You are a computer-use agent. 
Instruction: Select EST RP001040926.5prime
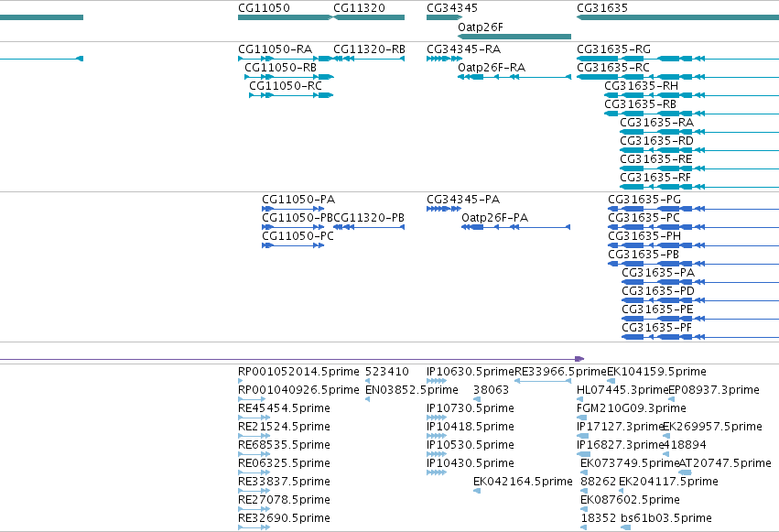point(252,399)
